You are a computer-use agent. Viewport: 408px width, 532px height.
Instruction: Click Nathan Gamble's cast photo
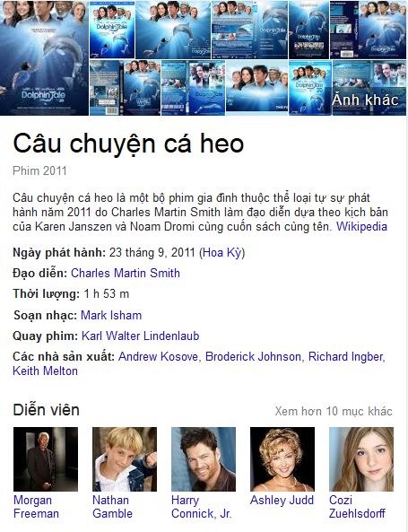125,459
